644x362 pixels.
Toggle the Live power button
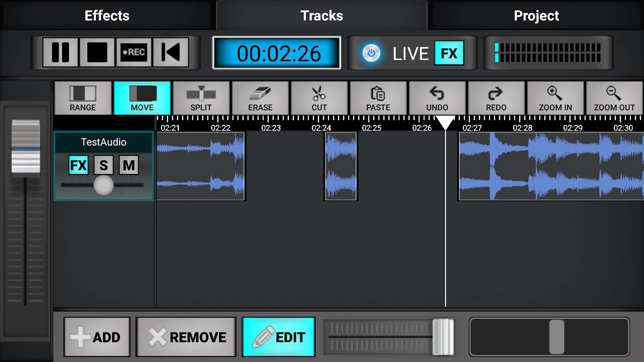(371, 53)
